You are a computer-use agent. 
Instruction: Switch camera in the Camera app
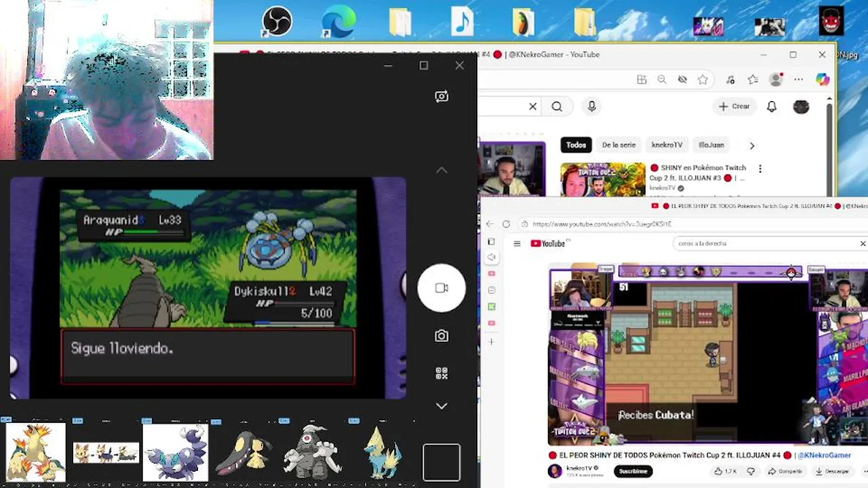coord(441,97)
